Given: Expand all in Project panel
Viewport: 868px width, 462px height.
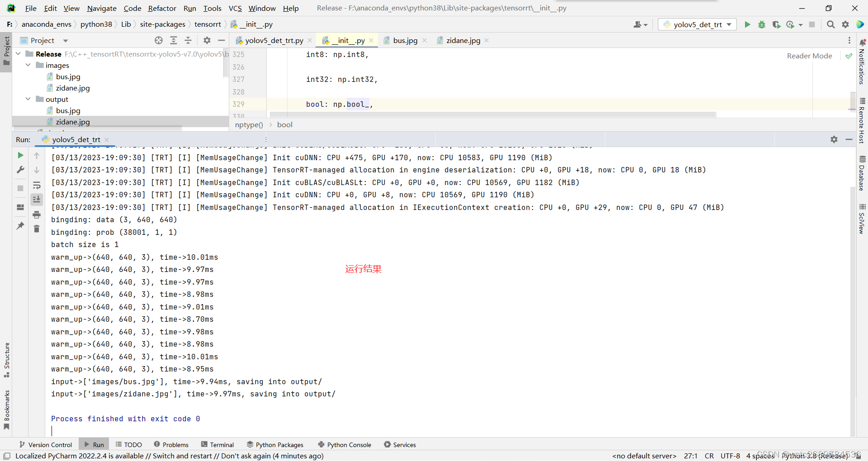Looking at the screenshot, I should click(x=174, y=40).
